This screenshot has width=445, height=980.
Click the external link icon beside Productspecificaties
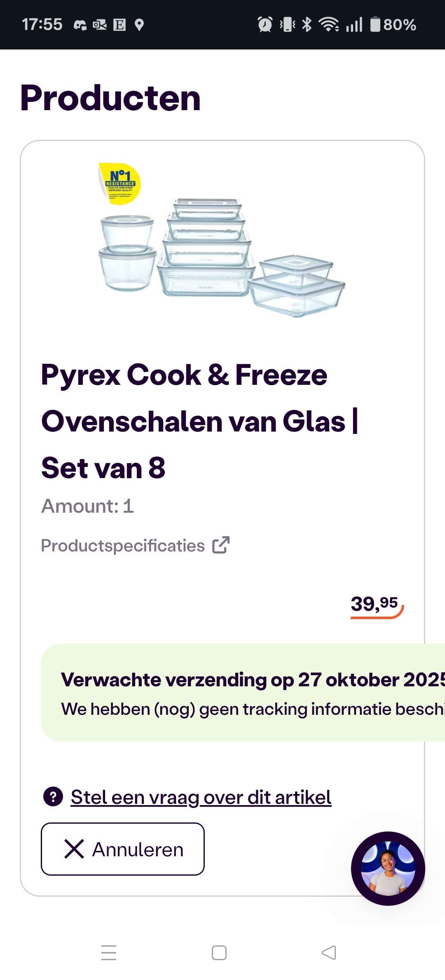click(x=221, y=545)
